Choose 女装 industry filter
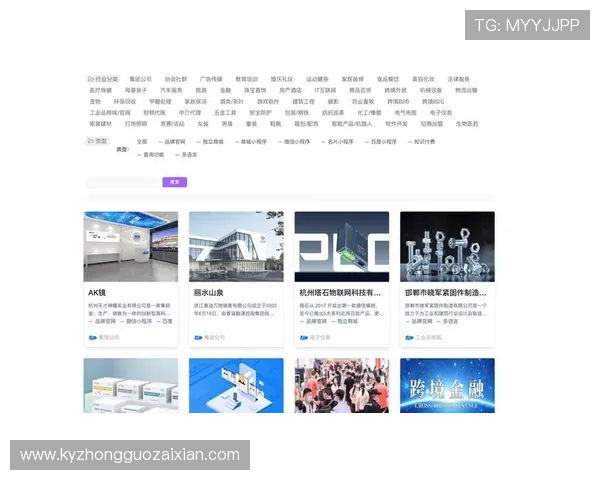Image resolution: width=600 pixels, height=480 pixels. coord(203,124)
